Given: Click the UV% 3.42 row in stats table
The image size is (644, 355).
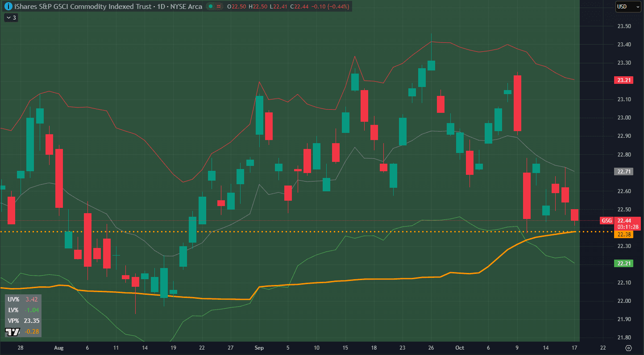Looking at the screenshot, I should click(23, 299).
